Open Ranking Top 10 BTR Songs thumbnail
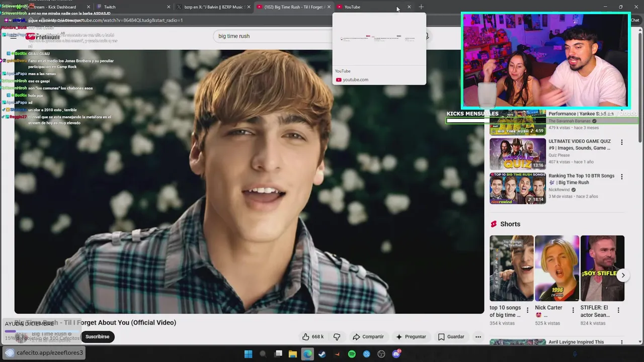Image resolution: width=644 pixels, height=362 pixels. (517, 189)
